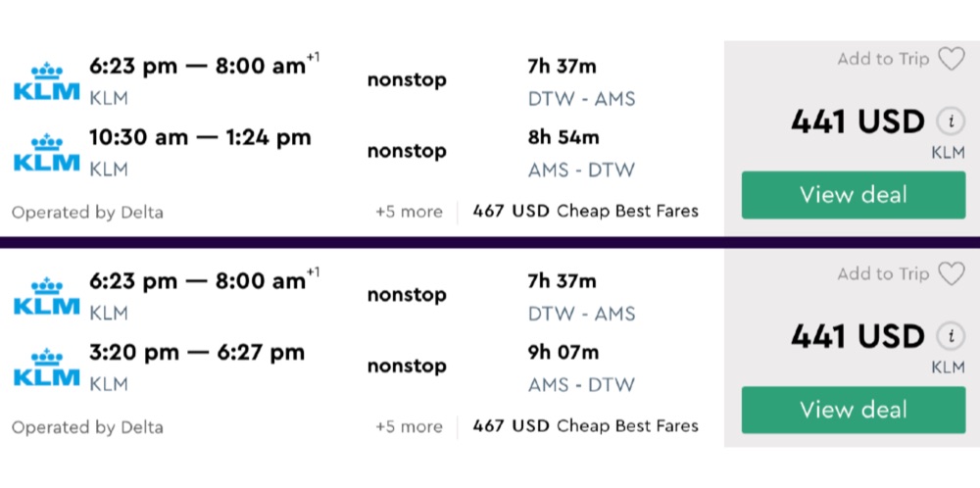Open price info icon for first 441 USD fare
Screen dimensions: 980x488
tap(948, 122)
